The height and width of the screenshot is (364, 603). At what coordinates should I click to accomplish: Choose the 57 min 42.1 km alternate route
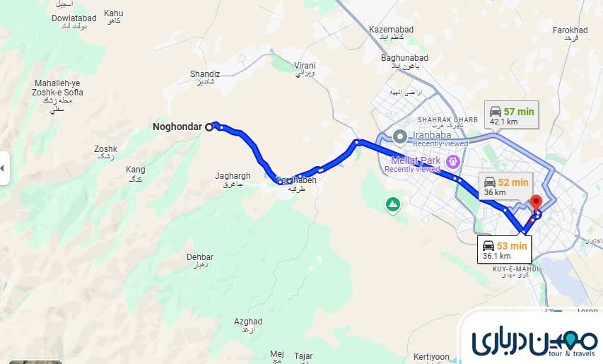click(x=512, y=115)
